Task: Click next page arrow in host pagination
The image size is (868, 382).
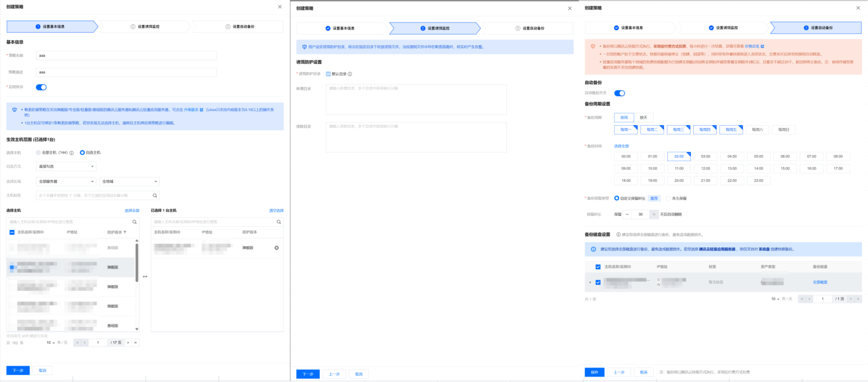Action: 128,343
